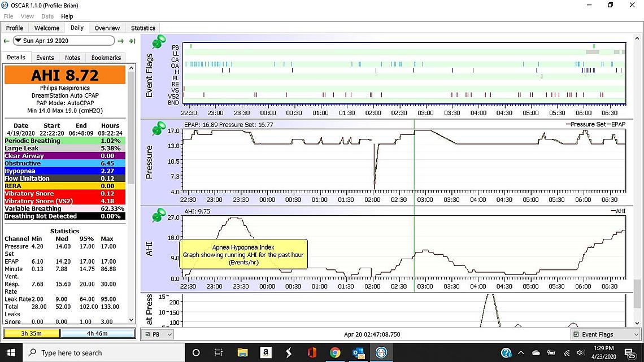Image resolution: width=644 pixels, height=362 pixels.
Task: Click the OSCAR app taskbar icon
Action: [381, 352]
